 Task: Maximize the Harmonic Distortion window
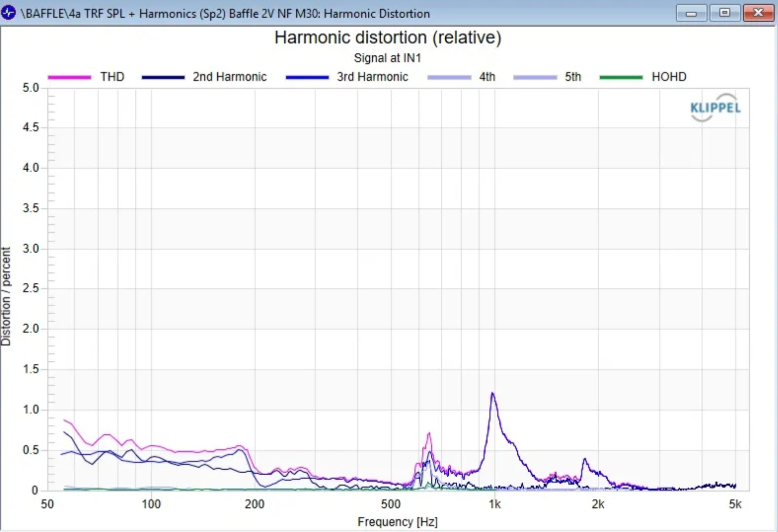pyautogui.click(x=724, y=13)
